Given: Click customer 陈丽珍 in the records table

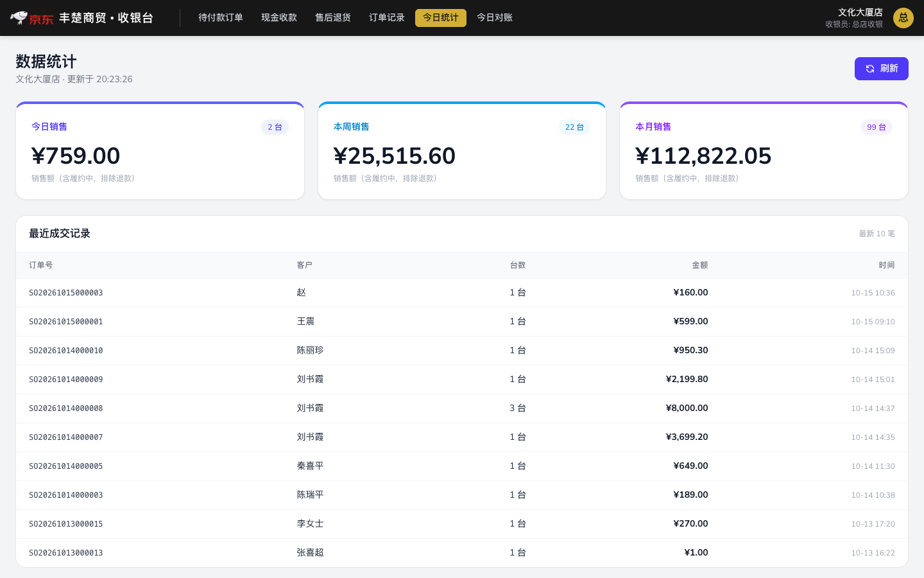Looking at the screenshot, I should pyautogui.click(x=311, y=351).
